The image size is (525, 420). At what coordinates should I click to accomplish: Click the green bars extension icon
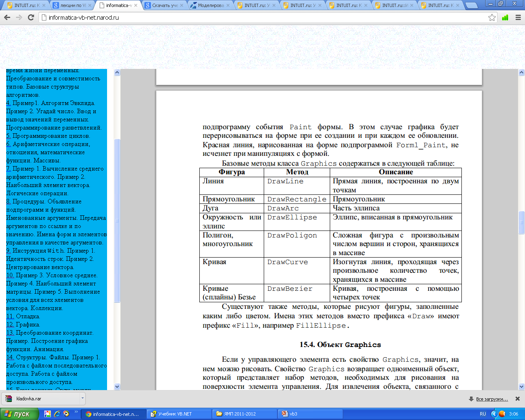505,18
